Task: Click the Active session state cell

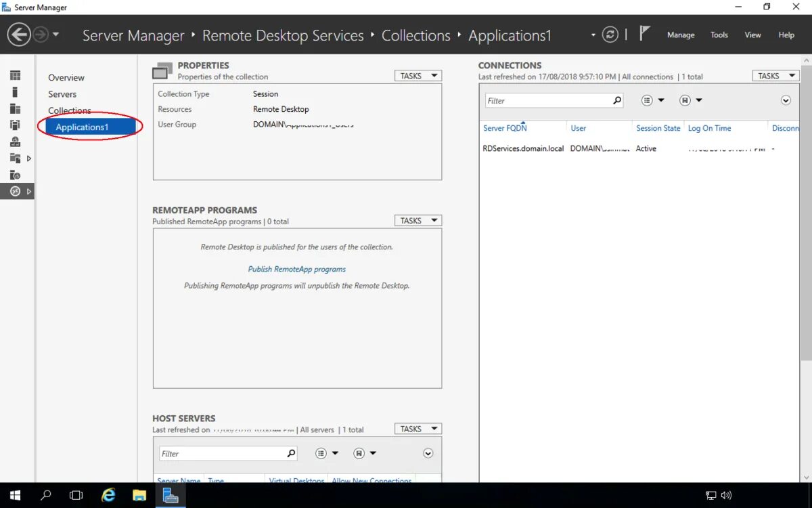Action: tap(646, 148)
